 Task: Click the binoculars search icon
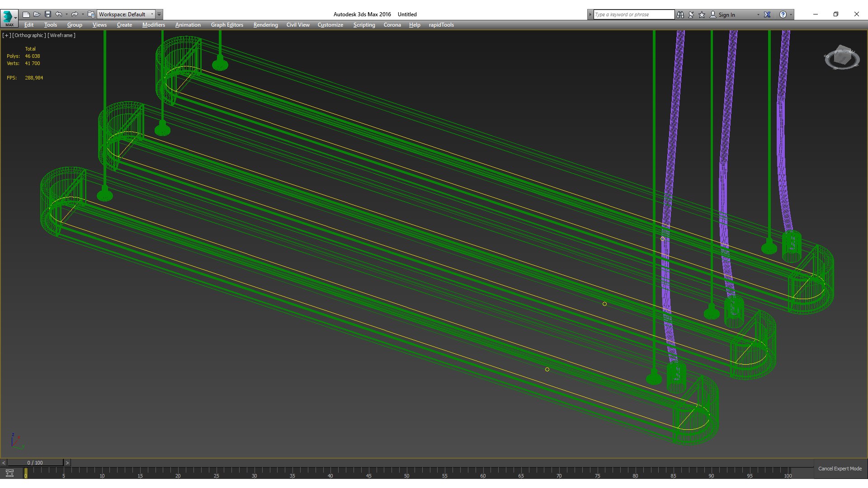(x=680, y=14)
